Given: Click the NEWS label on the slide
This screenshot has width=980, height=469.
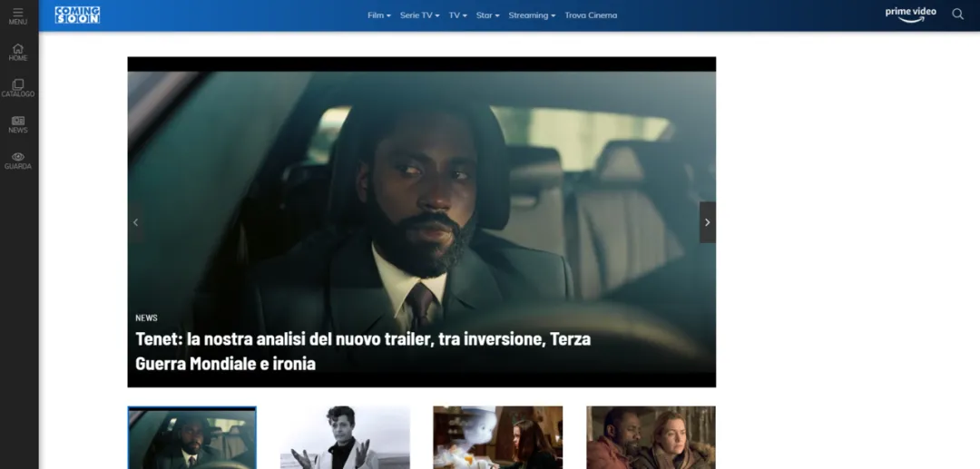Looking at the screenshot, I should tap(146, 318).
